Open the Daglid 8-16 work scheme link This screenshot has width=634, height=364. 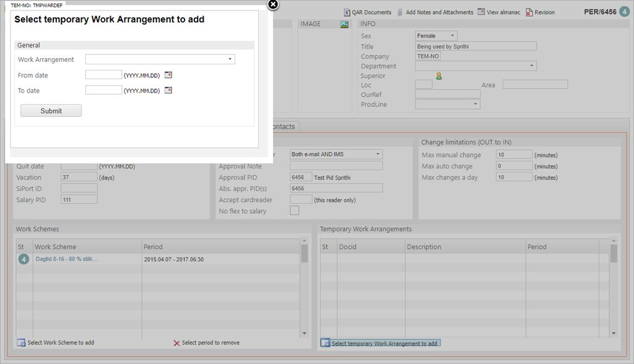(x=66, y=259)
